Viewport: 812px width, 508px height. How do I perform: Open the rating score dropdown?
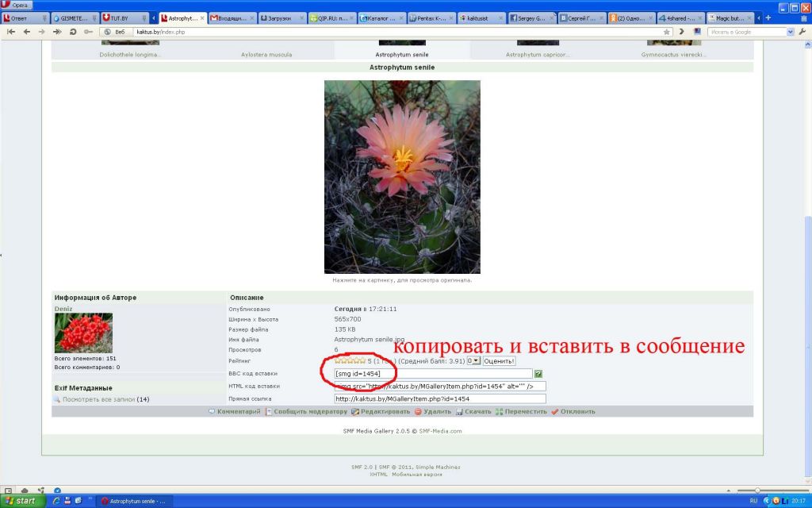(x=473, y=361)
